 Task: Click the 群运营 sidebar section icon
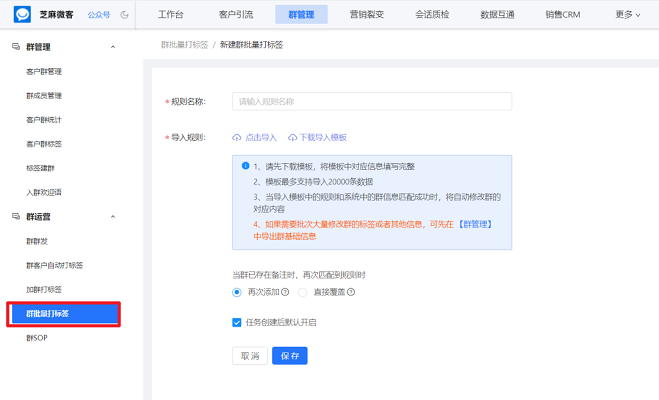pyautogui.click(x=15, y=216)
